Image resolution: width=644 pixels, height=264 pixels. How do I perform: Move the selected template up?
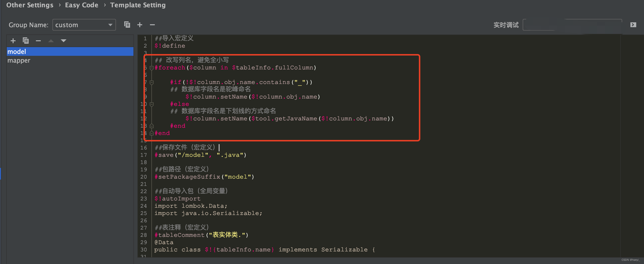pos(51,41)
